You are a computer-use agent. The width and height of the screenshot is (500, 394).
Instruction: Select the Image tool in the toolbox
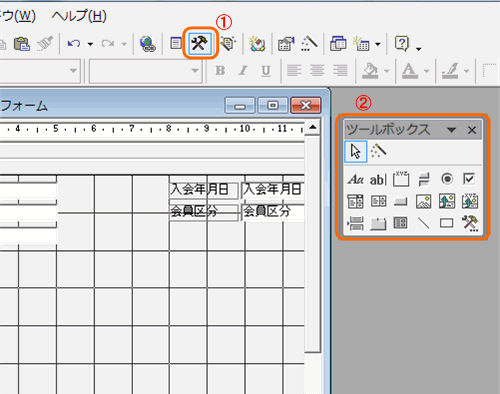point(424,201)
